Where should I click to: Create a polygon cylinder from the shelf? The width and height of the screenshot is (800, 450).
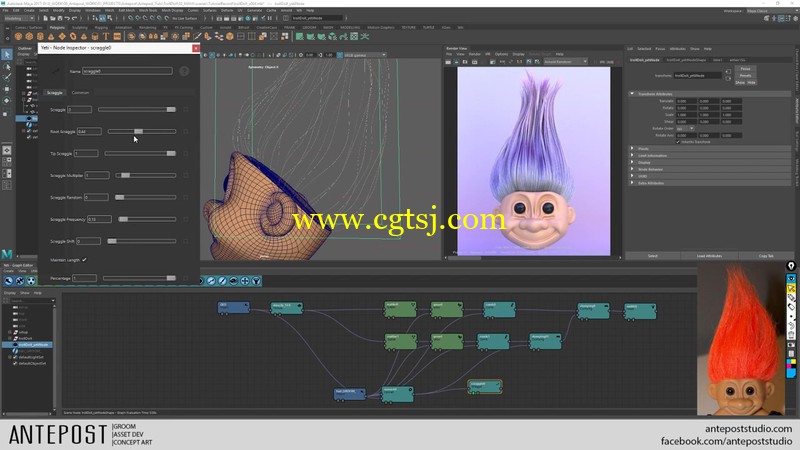[x=40, y=37]
